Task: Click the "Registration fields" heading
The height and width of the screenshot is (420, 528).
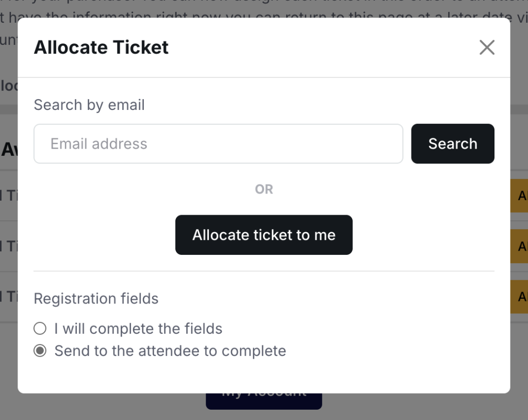Action: [x=96, y=299]
